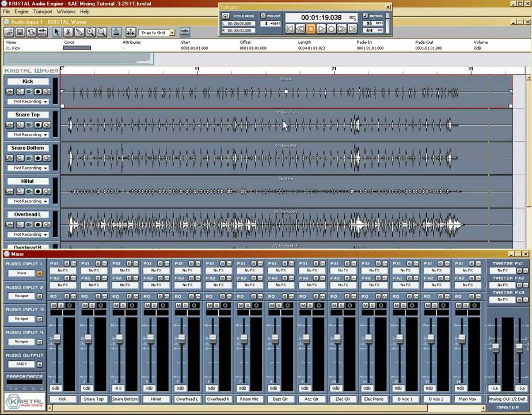Click the bar 21 timeline ruler marker
532x415 pixels.
334,69
